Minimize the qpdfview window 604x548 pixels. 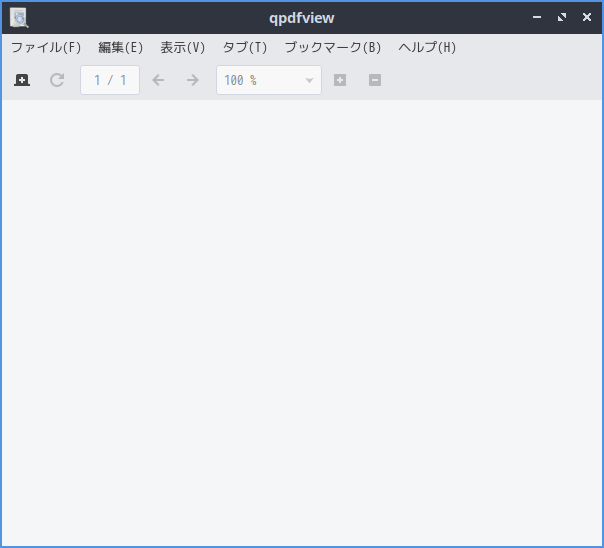coord(537,17)
